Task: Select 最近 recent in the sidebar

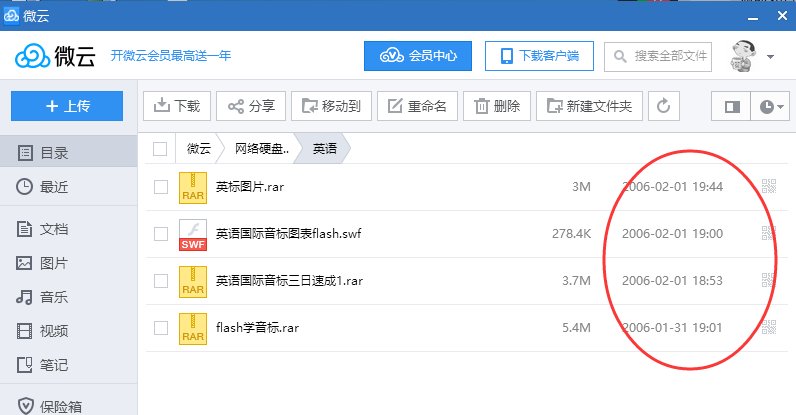Action: tap(69, 187)
